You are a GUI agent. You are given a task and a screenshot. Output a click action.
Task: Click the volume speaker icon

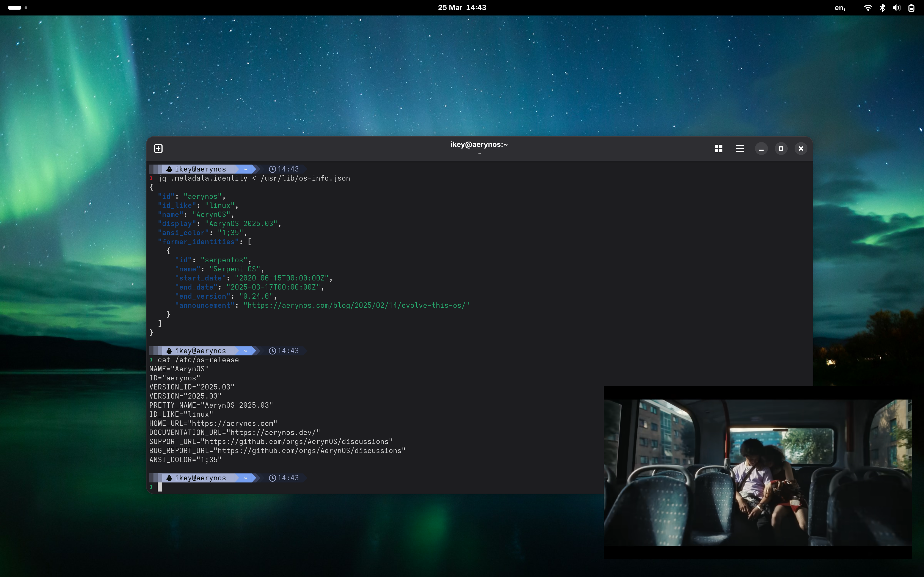[x=896, y=8]
